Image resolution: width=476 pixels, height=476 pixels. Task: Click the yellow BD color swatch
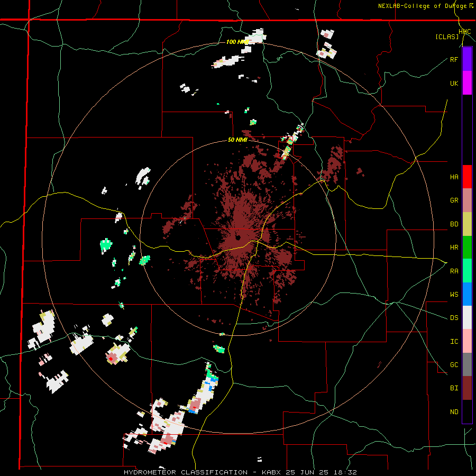point(467,224)
